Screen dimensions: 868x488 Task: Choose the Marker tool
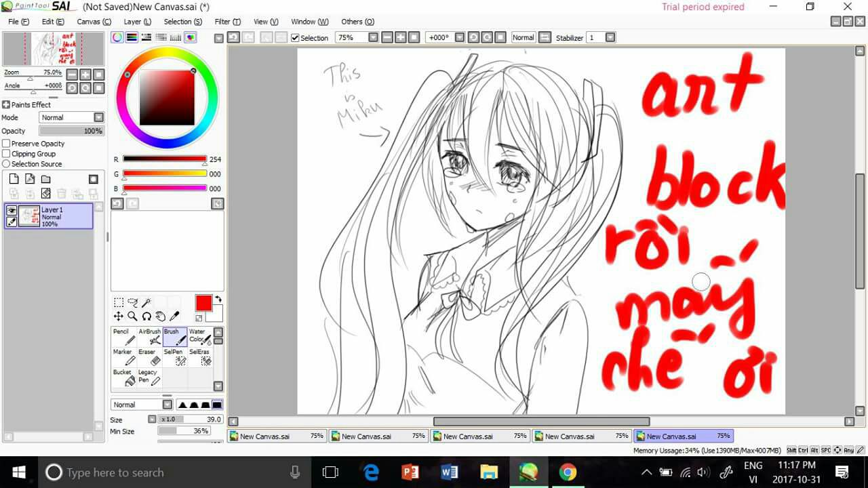124,357
